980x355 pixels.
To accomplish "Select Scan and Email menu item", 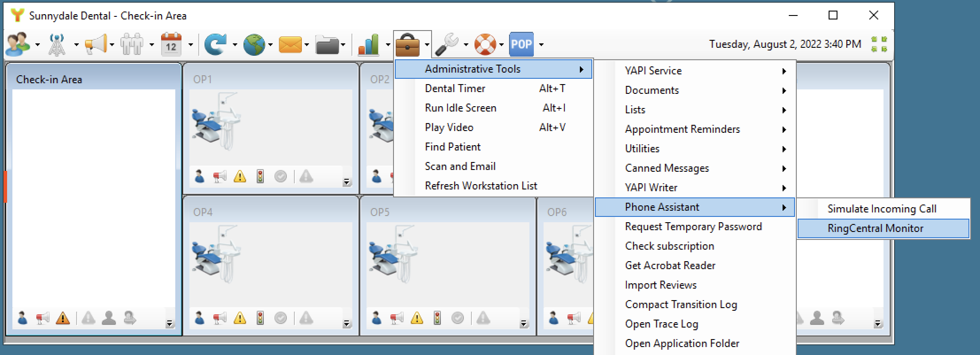I will coord(493,166).
